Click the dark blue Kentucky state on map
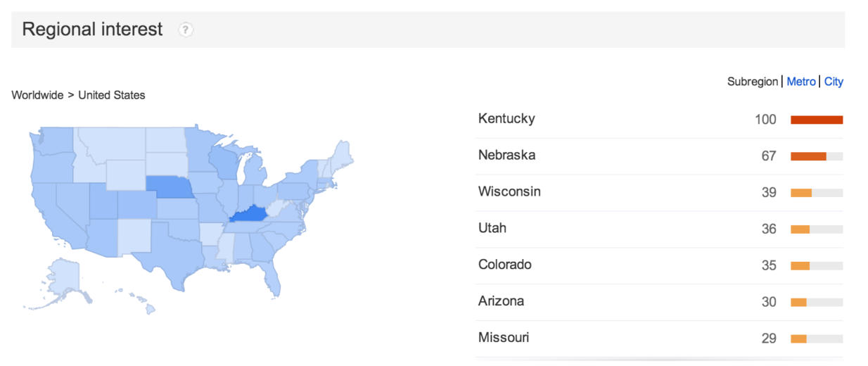 click(x=249, y=215)
